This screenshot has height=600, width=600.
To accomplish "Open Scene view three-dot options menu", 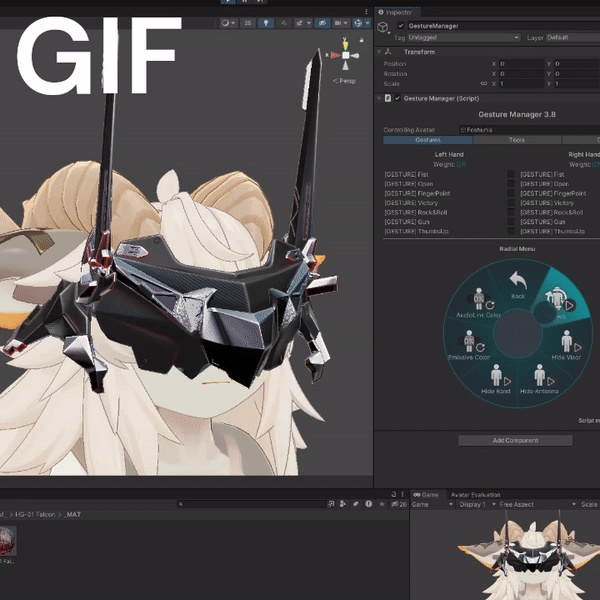I will [366, 11].
